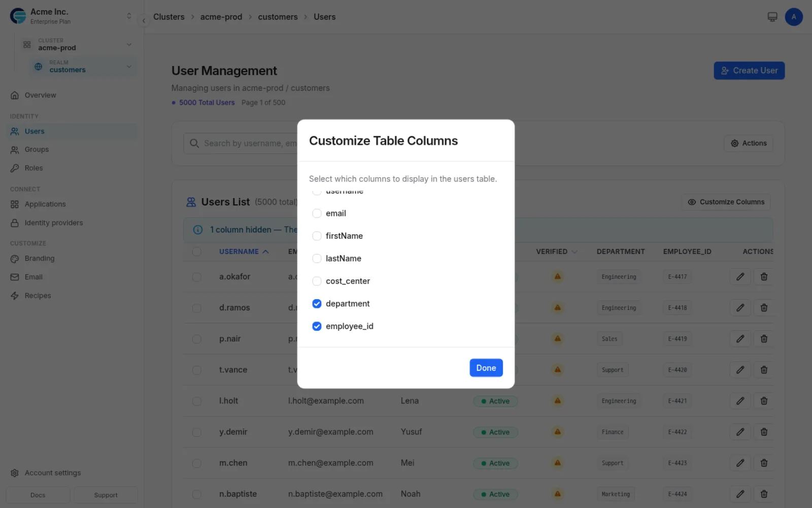Delete user l.holt with trash icon

[764, 401]
